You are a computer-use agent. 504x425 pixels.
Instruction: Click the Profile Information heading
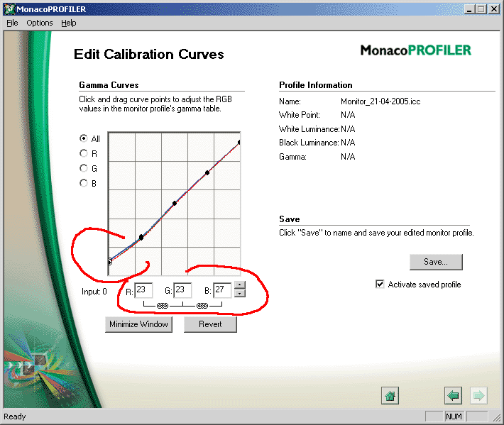[316, 85]
